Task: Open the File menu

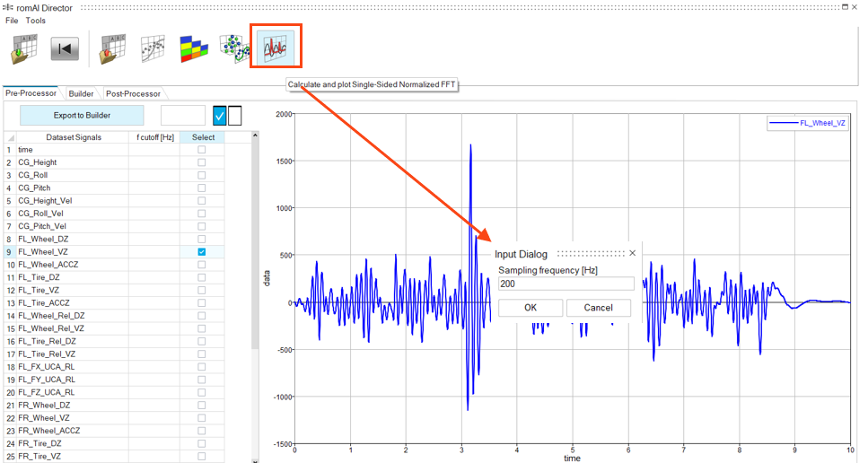Action: [x=12, y=20]
